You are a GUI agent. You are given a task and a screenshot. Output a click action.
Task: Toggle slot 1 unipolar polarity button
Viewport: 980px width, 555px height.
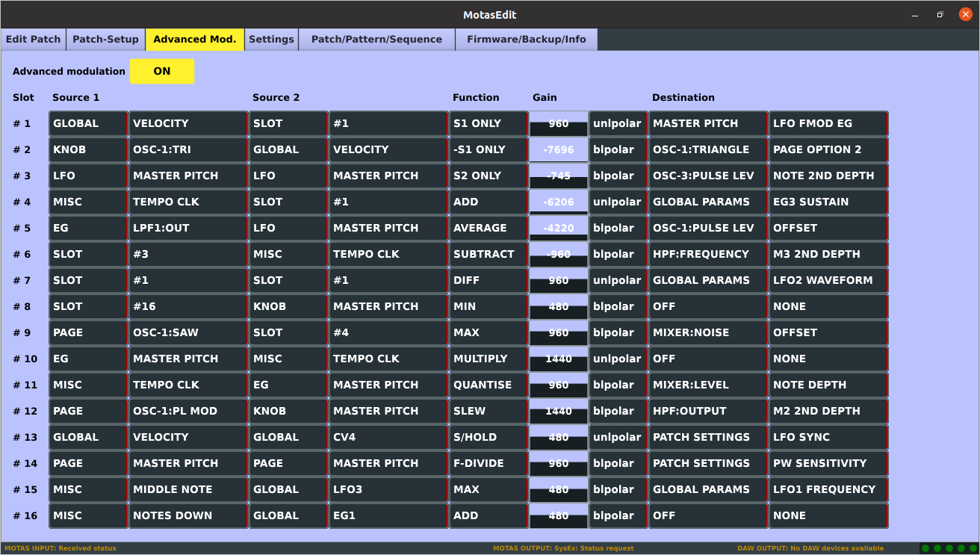coord(617,124)
